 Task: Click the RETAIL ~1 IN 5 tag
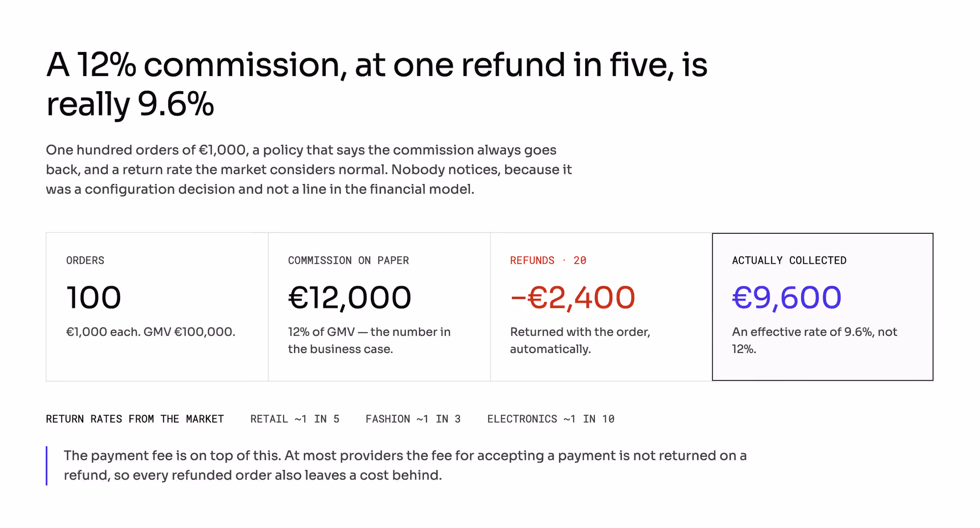click(294, 419)
